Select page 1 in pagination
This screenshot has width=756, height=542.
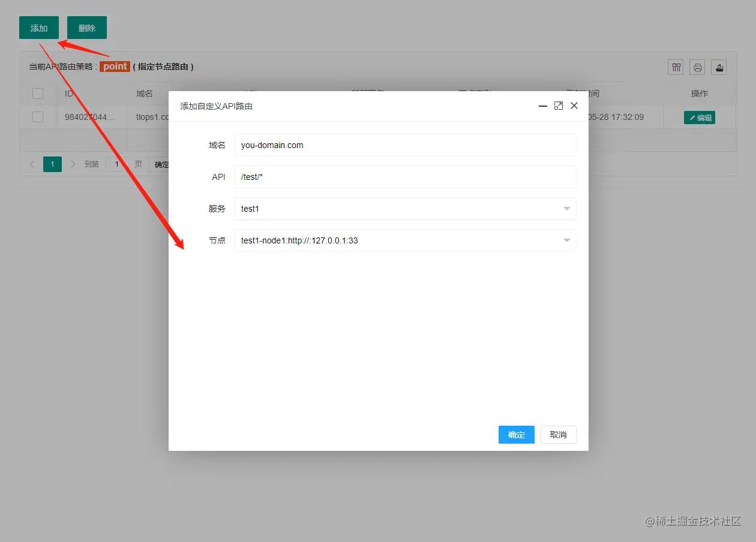pyautogui.click(x=52, y=164)
